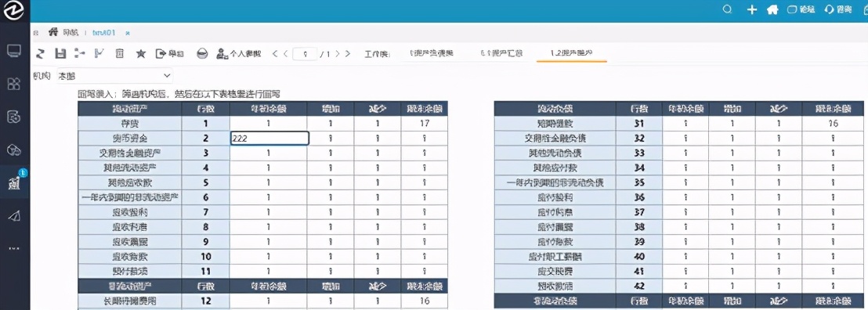868x310 pixels.
Task: Click the flag-check icon in toolbar
Action: (x=99, y=53)
